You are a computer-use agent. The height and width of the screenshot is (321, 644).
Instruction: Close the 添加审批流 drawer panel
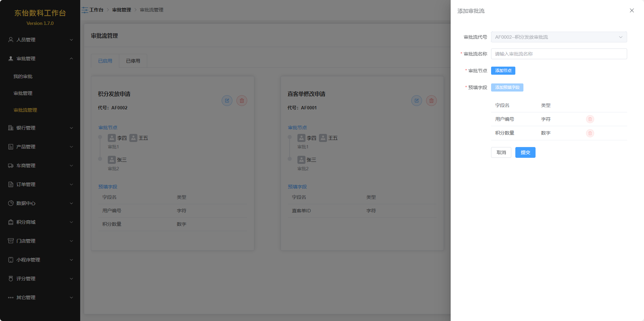(632, 11)
